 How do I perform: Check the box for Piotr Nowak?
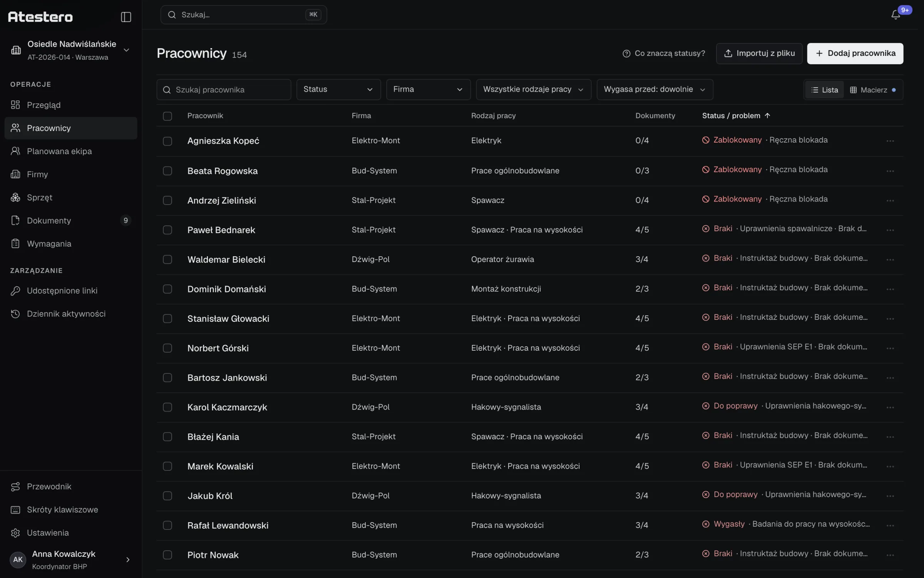167,555
